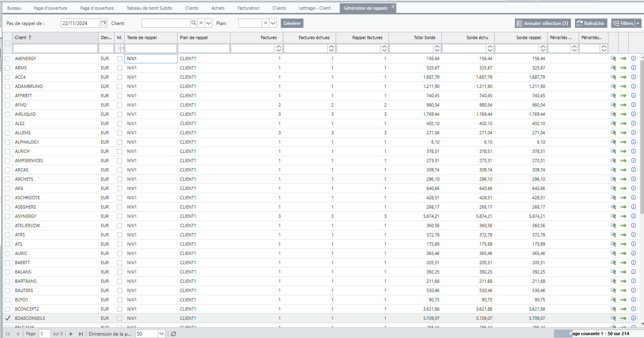The width and height of the screenshot is (644, 338).
Task: Adjust Factures échues filter spinner
Action: pos(331,48)
